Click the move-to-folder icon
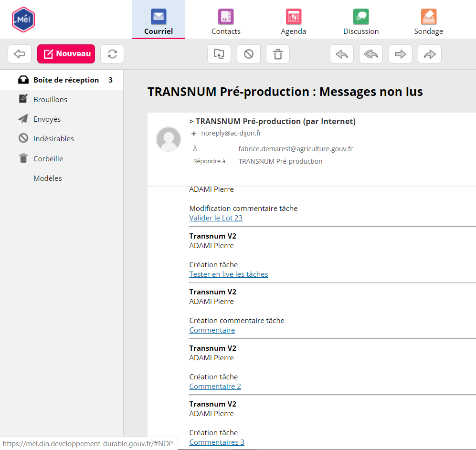The height and width of the screenshot is (450, 476). pyautogui.click(x=219, y=54)
